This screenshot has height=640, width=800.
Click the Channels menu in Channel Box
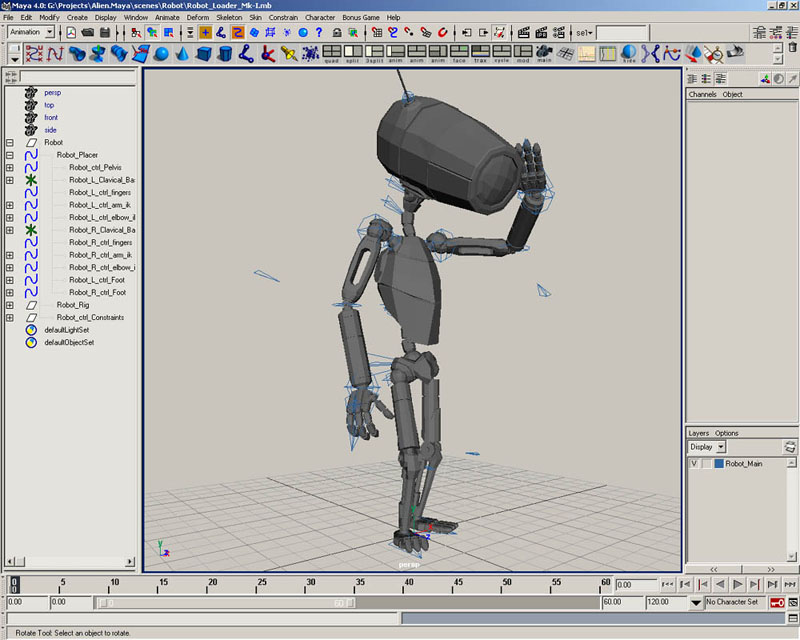point(702,95)
